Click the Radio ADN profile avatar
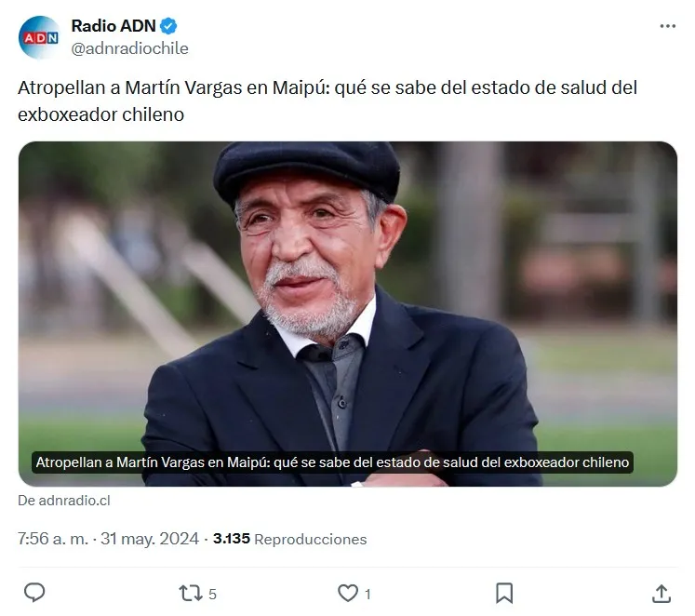The image size is (695, 616). click(39, 37)
